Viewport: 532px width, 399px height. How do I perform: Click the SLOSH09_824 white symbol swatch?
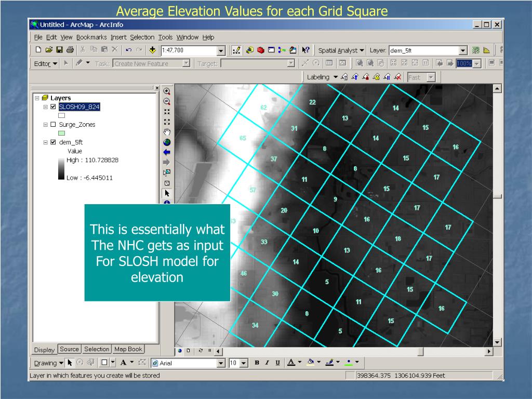pos(61,115)
